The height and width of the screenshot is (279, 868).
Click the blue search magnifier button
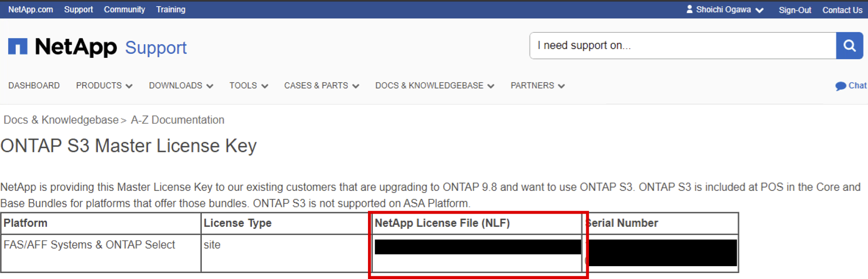click(x=850, y=45)
